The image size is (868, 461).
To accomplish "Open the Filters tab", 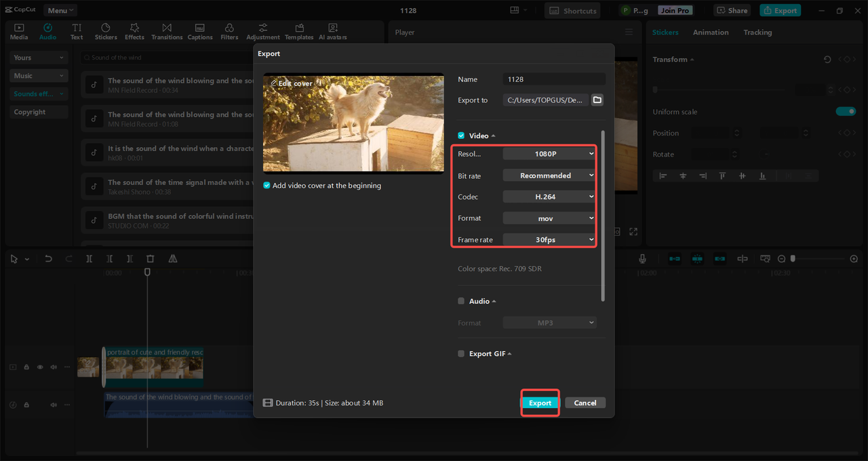I will (229, 31).
